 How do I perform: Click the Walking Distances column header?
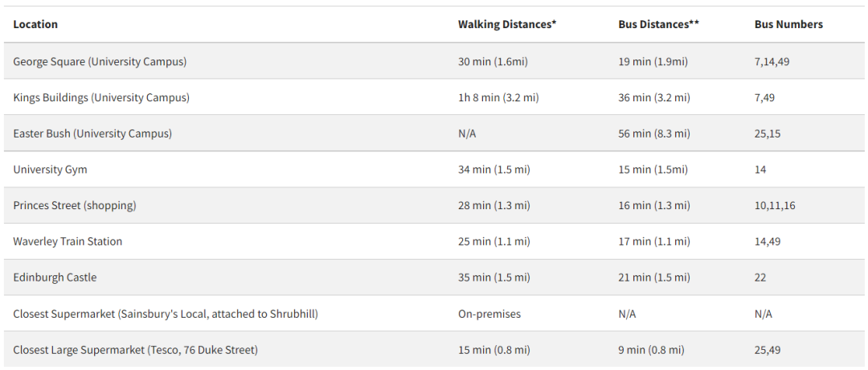507,24
